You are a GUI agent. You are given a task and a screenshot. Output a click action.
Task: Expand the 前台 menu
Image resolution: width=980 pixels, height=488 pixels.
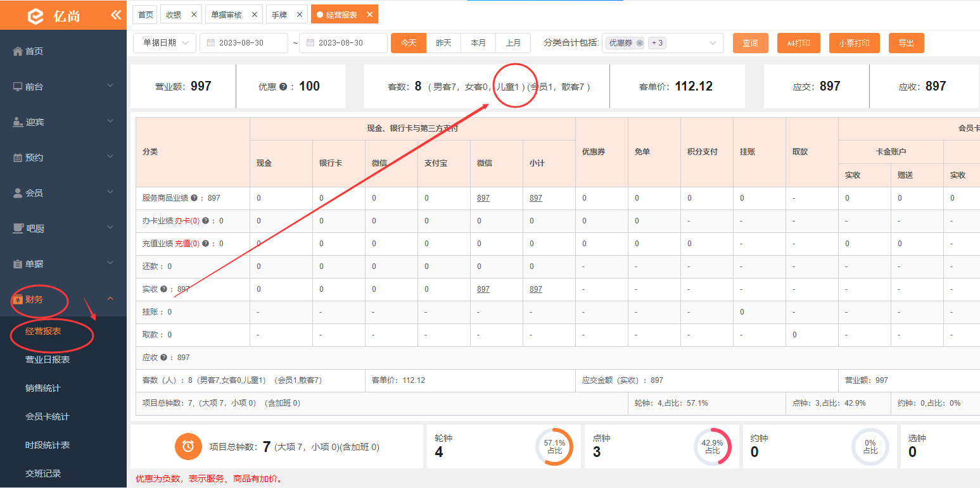pos(63,87)
